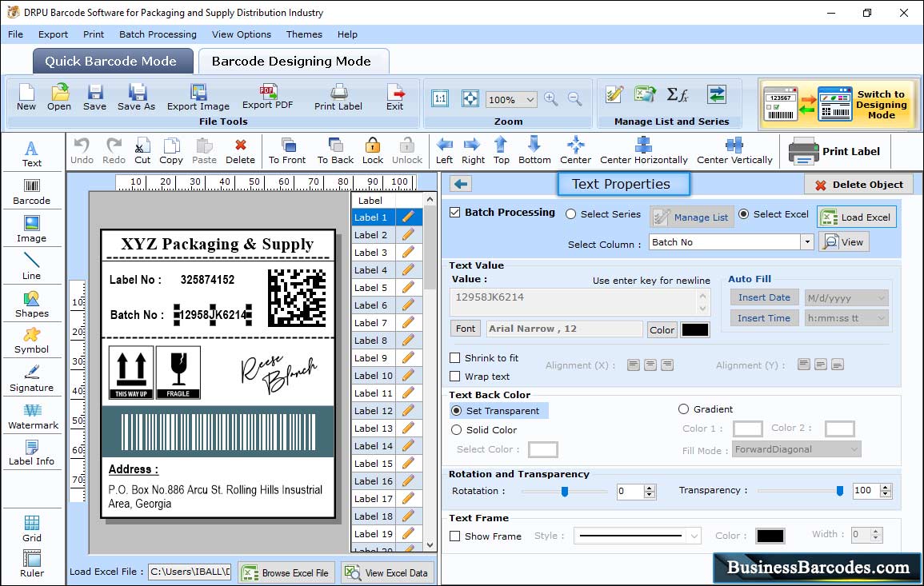This screenshot has width=924, height=586.
Task: Select the Text tool in sidebar
Action: [32, 154]
